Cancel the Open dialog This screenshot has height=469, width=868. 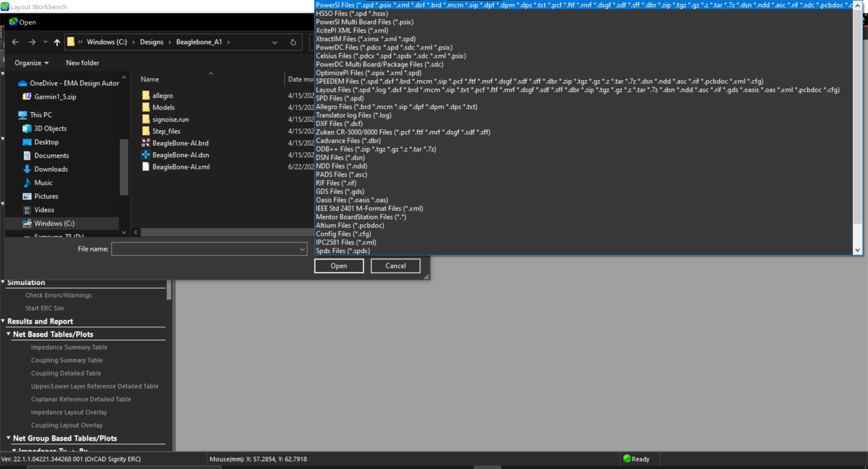[395, 266]
